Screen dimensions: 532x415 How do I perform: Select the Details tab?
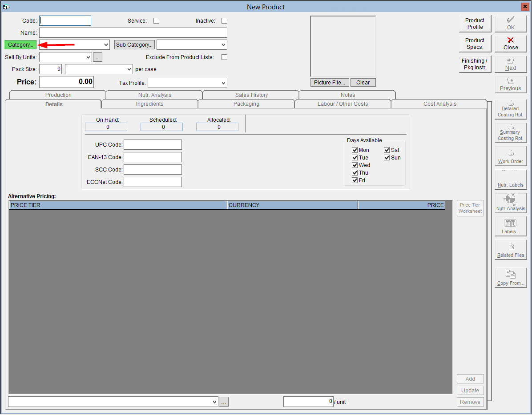tap(54, 104)
